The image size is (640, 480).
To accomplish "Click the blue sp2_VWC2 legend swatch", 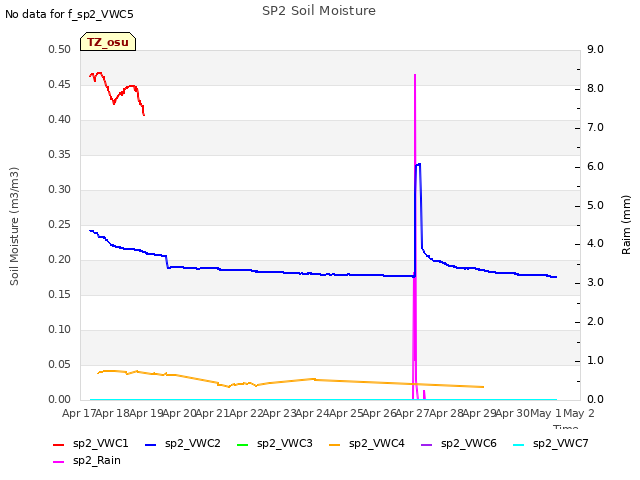I will [x=151, y=444].
